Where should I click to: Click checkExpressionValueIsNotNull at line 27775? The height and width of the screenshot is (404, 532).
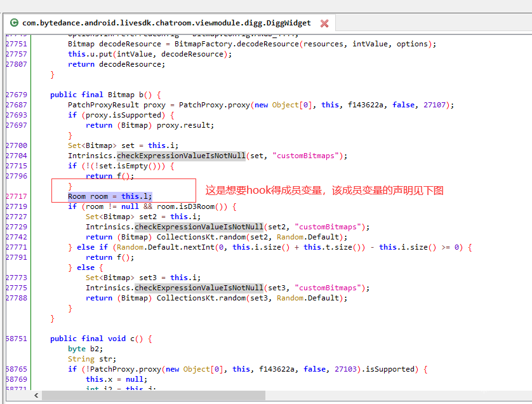199,288
